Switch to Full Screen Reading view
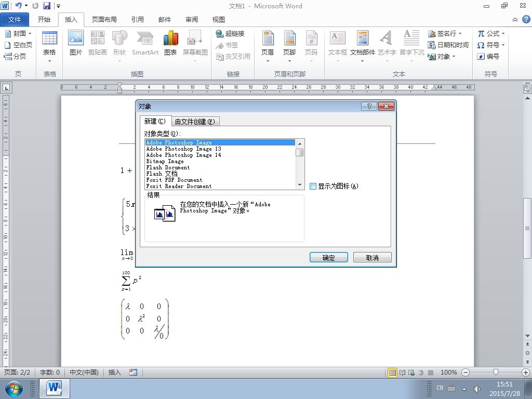Viewport: 532px width, 399px height. pyautogui.click(x=403, y=373)
